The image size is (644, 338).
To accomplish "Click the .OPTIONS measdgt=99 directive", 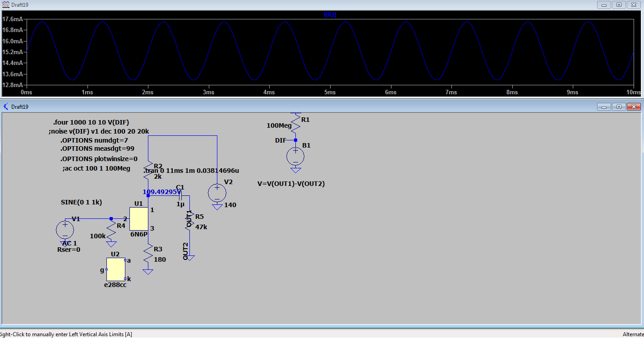I will 97,148.
